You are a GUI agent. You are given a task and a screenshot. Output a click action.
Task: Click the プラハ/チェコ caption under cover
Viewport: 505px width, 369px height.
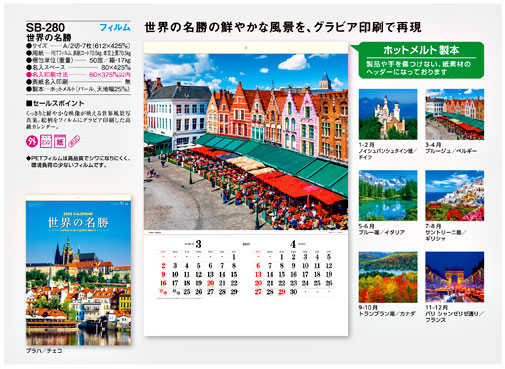point(44,351)
